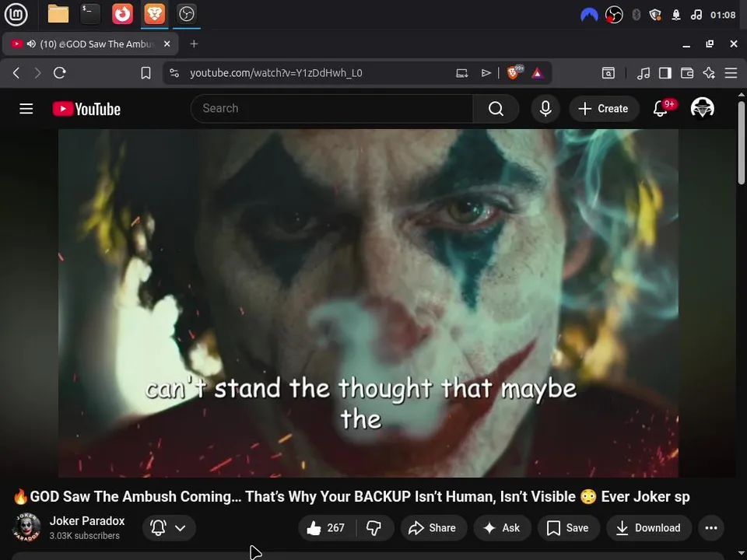Image resolution: width=747 pixels, height=560 pixels.
Task: Open the YouTube guide hamburger menu
Action: pyautogui.click(x=26, y=109)
